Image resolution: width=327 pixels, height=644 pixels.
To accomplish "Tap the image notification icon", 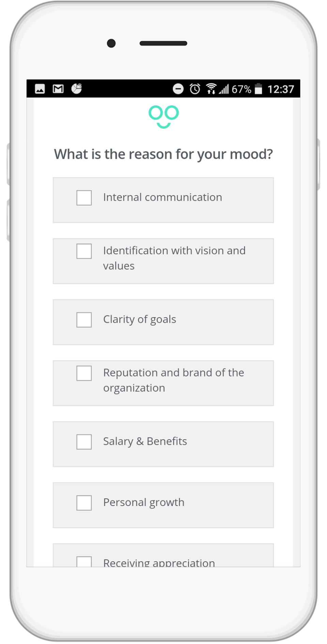I will 40,89.
